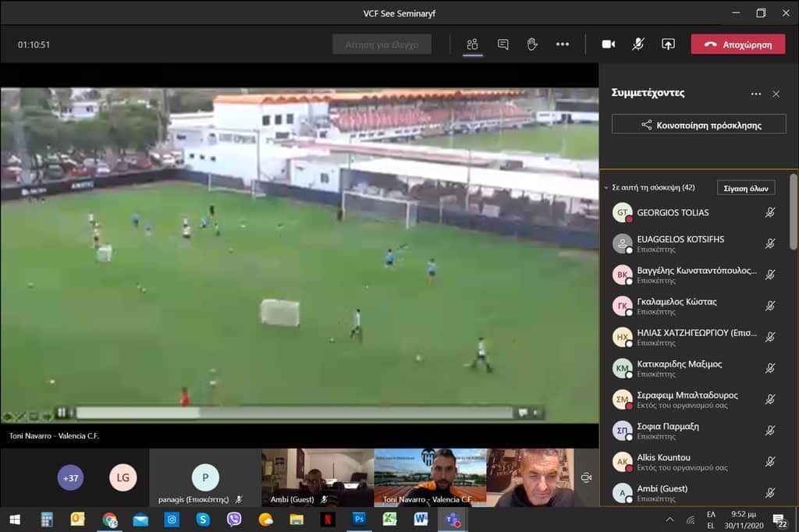Click the mic icon next to EUAGGELOS KOTSIFHS
The height and width of the screenshot is (532, 799).
[770, 243]
